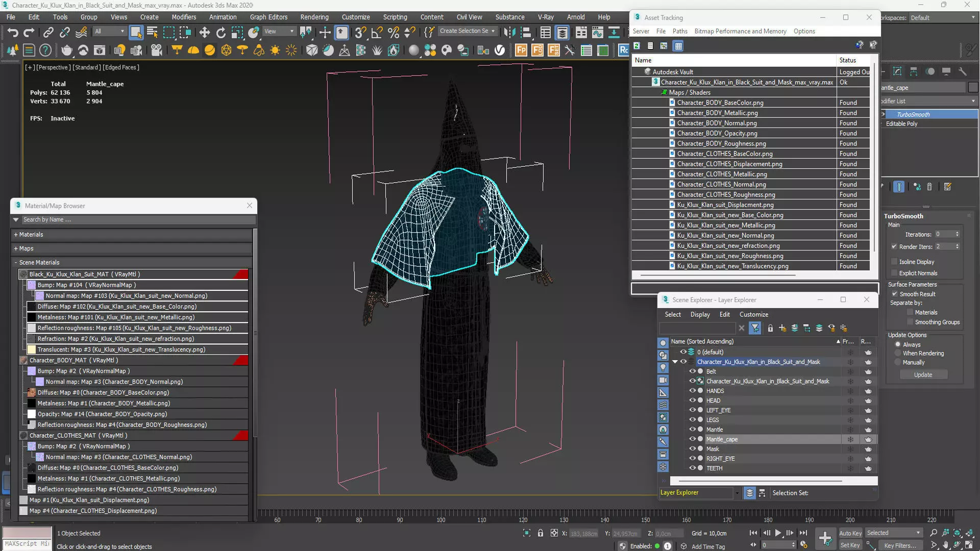This screenshot has width=980, height=551.
Task: Click the sun light icon
Action: click(275, 50)
